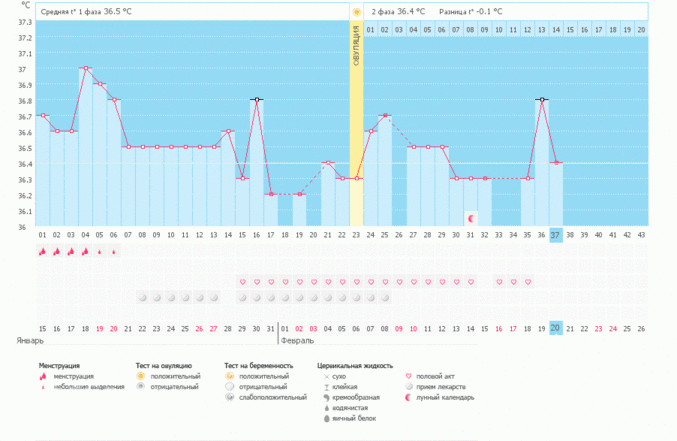The image size is (677, 441).
Task: Click the egg white fluid legend icon
Action: point(327,416)
